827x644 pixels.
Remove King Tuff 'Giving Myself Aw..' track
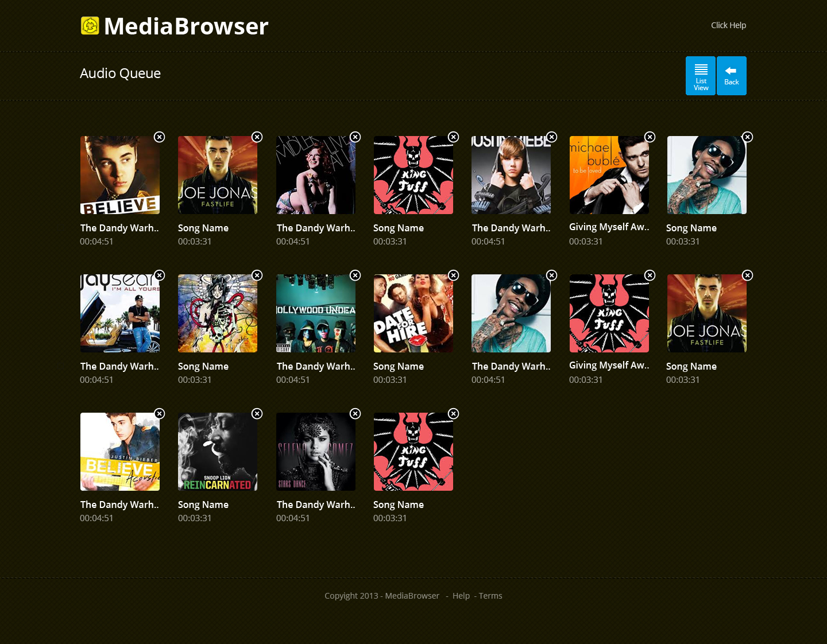tap(650, 275)
